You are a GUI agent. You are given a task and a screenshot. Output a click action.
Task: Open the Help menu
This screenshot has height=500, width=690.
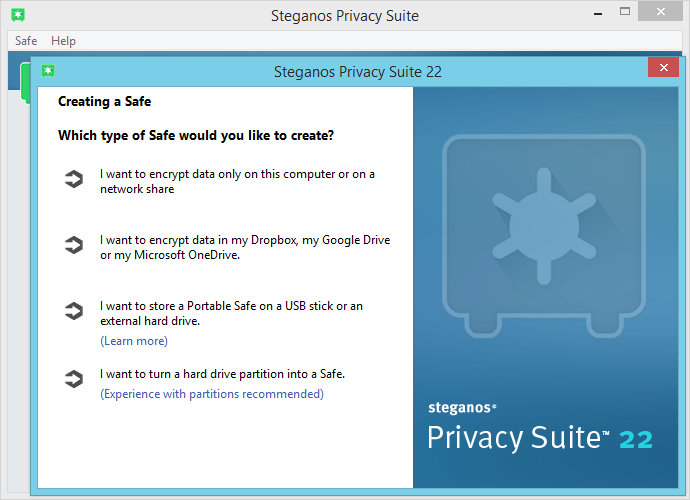click(63, 41)
